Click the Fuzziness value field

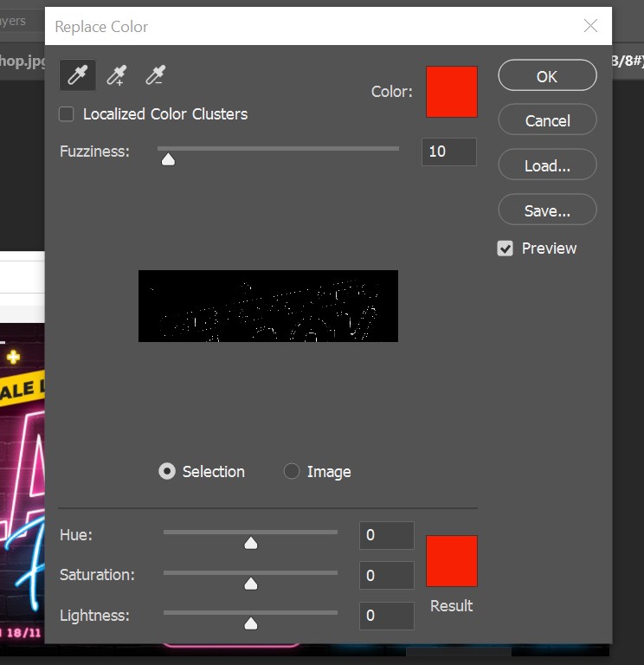[x=448, y=152]
